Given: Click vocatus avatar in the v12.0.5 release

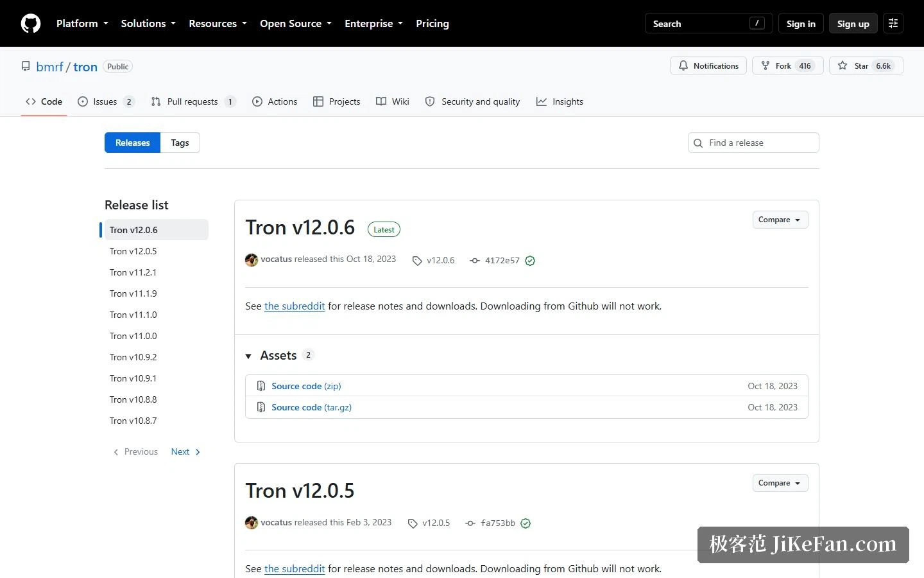Looking at the screenshot, I should pyautogui.click(x=252, y=523).
